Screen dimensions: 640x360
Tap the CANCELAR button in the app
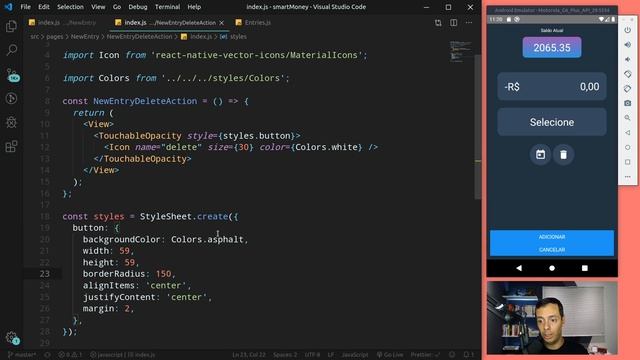pyautogui.click(x=552, y=249)
